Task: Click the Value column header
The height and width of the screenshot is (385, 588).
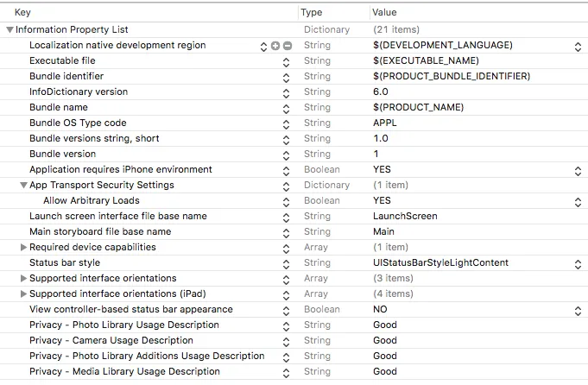Action: tap(384, 12)
